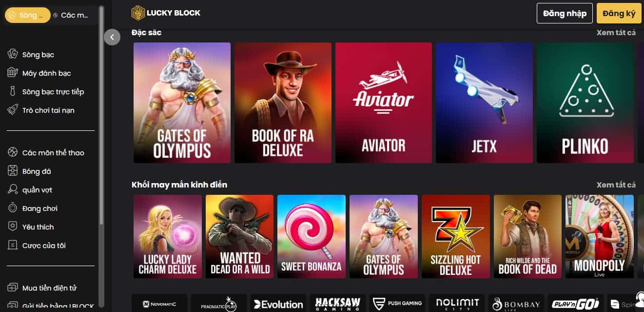Switch to the yellow Sòng casino tab
Image resolution: width=644 pixels, height=312 pixels.
(x=28, y=15)
